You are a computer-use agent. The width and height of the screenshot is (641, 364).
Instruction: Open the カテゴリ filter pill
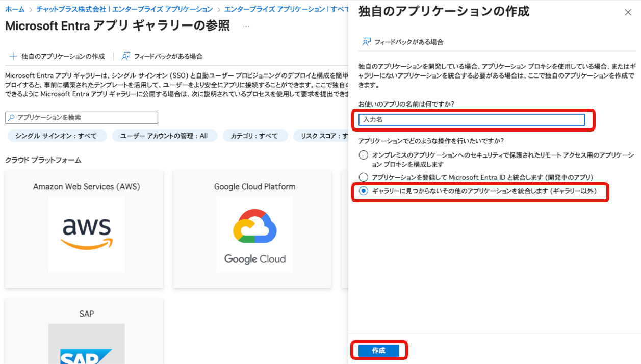(x=254, y=136)
